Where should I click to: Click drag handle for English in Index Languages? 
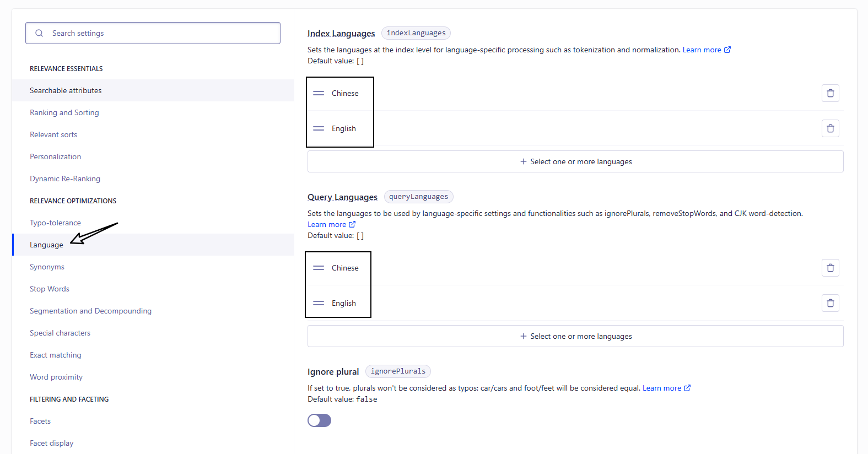(x=319, y=128)
